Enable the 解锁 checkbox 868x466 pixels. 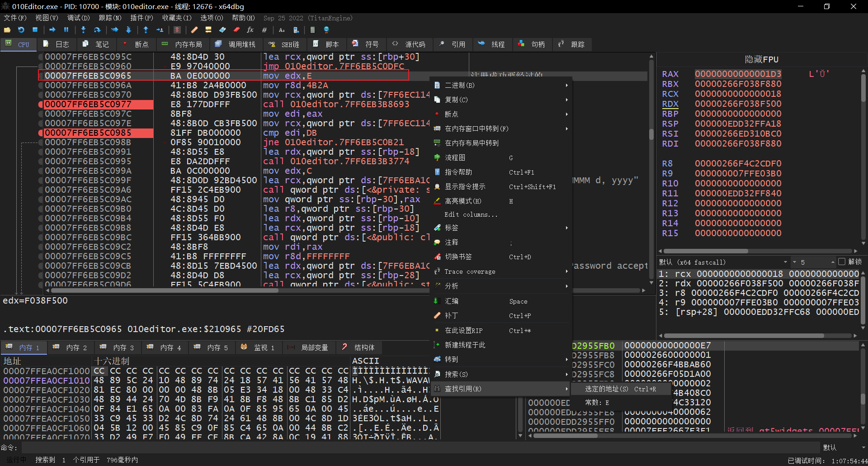pyautogui.click(x=841, y=262)
